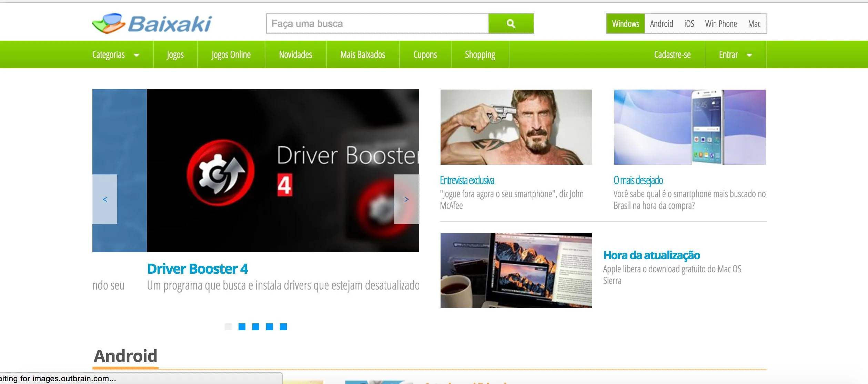This screenshot has height=384, width=868.
Task: Click the 'Um programa que busca' description
Action: 283,285
